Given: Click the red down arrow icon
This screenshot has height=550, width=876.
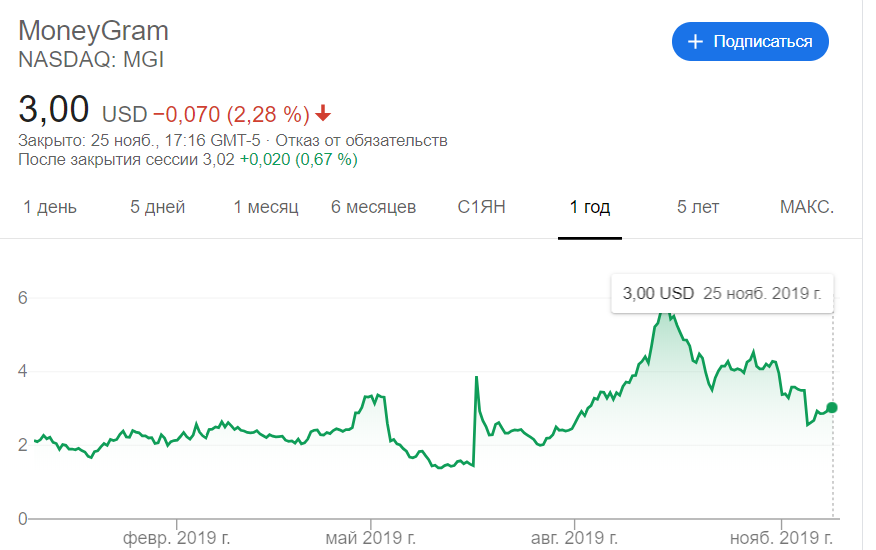Looking at the screenshot, I should coord(323,114).
